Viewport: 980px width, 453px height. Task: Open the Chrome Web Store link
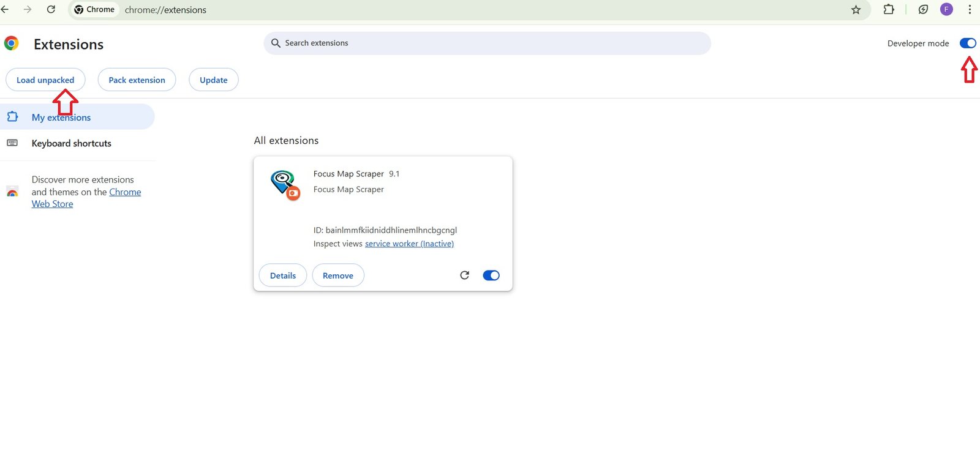pos(86,198)
